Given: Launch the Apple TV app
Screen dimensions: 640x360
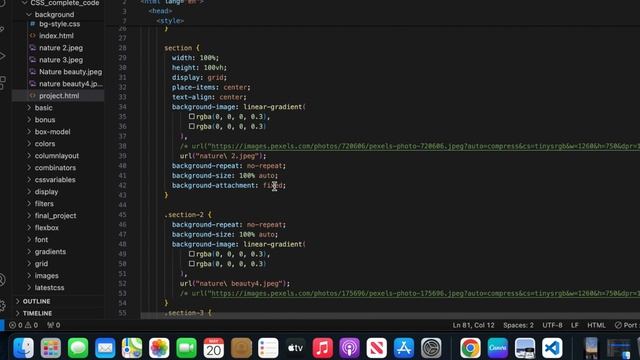Looking at the screenshot, I should point(295,348).
